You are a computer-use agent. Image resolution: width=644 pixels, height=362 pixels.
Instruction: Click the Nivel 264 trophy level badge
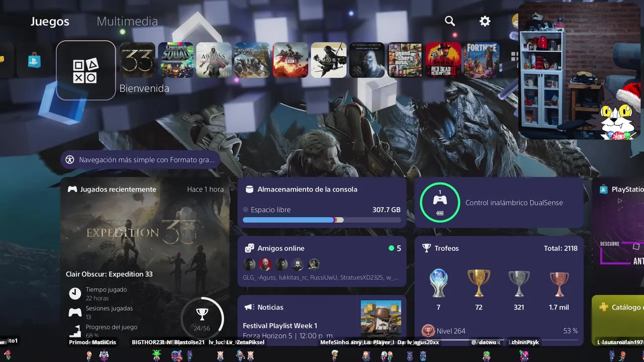tap(428, 331)
